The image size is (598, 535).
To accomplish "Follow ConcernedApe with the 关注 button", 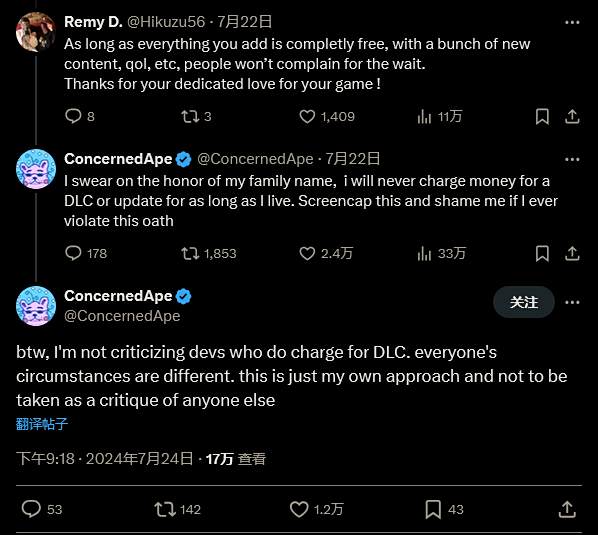I will (524, 302).
